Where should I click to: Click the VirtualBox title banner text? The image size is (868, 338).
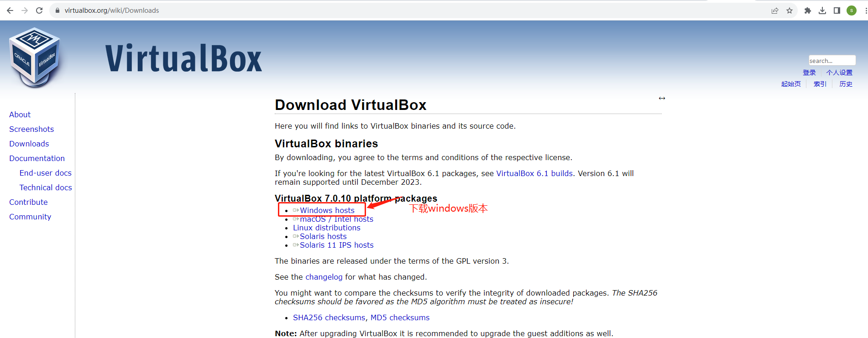pos(183,58)
